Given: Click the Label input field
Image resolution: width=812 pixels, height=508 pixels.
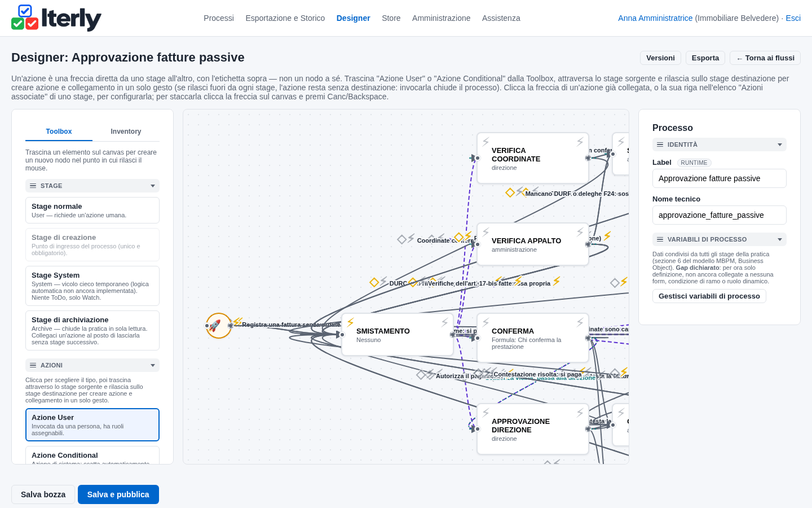Looking at the screenshot, I should pos(720,178).
